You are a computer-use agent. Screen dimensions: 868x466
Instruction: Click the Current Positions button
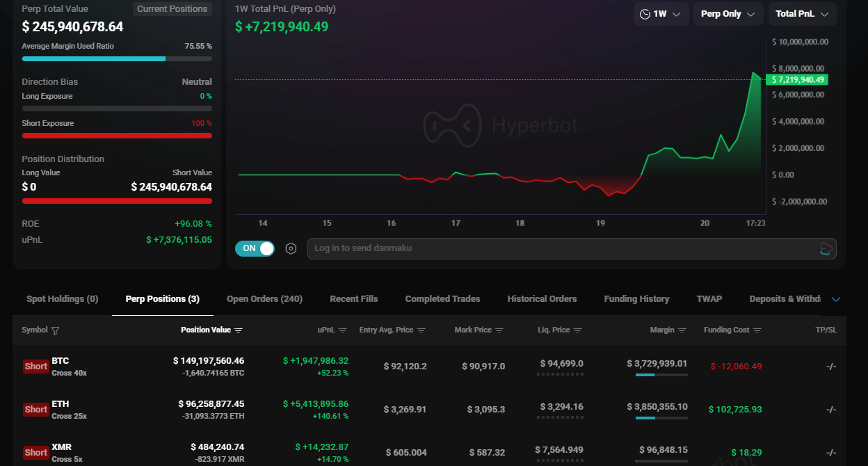coord(172,9)
